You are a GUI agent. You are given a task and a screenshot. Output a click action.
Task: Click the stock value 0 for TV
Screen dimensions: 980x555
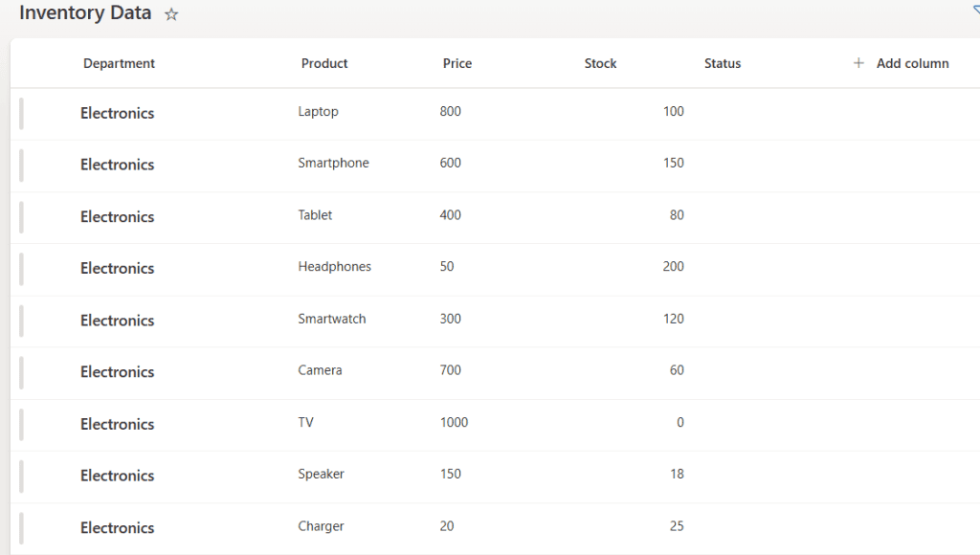(680, 423)
